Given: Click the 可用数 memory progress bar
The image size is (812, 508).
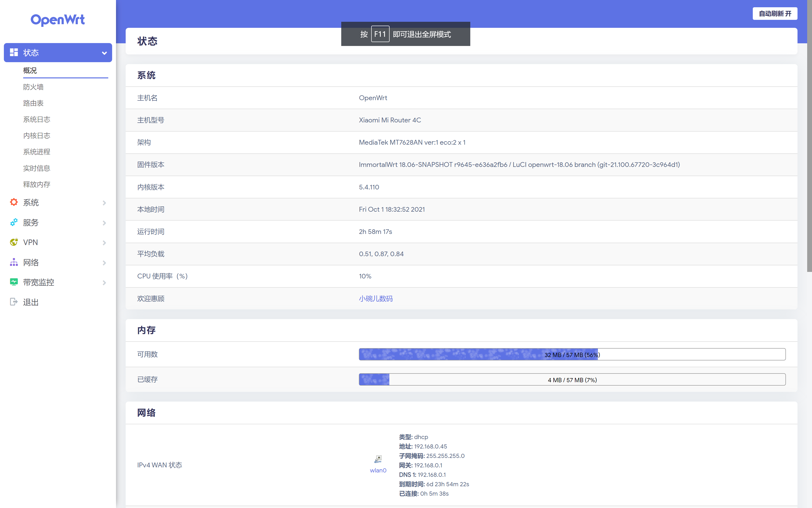Looking at the screenshot, I should click(572, 354).
